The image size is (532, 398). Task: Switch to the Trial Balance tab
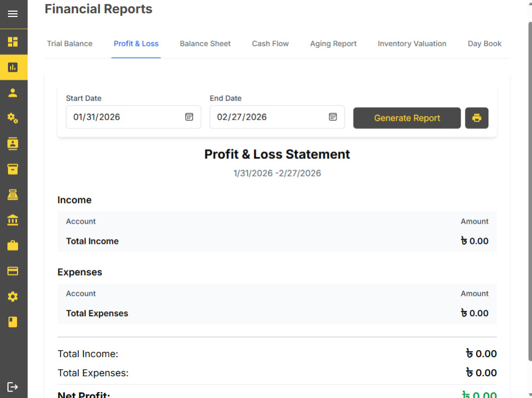coord(70,44)
